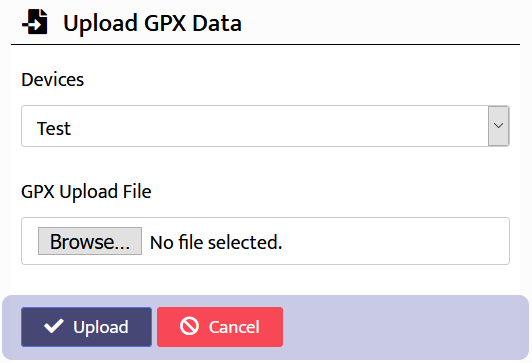Click empty space in lavender footer bar
This screenshot has height=363, width=532.
tap(404, 327)
